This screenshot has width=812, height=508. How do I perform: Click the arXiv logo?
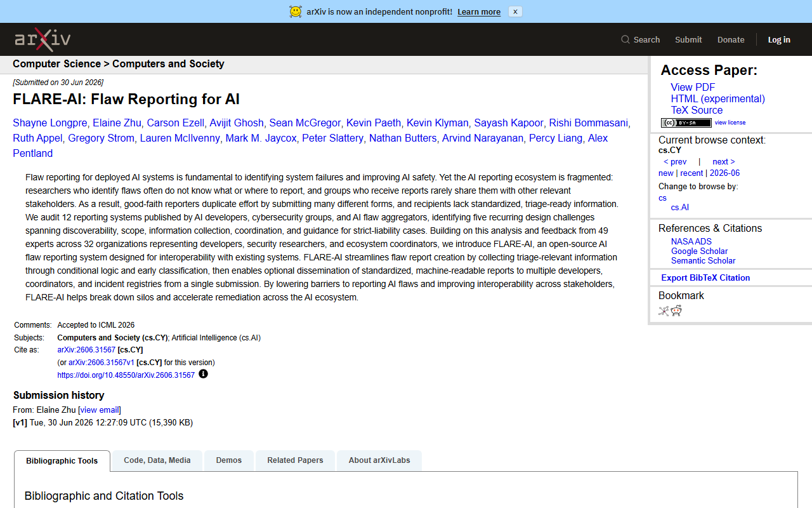click(x=43, y=39)
